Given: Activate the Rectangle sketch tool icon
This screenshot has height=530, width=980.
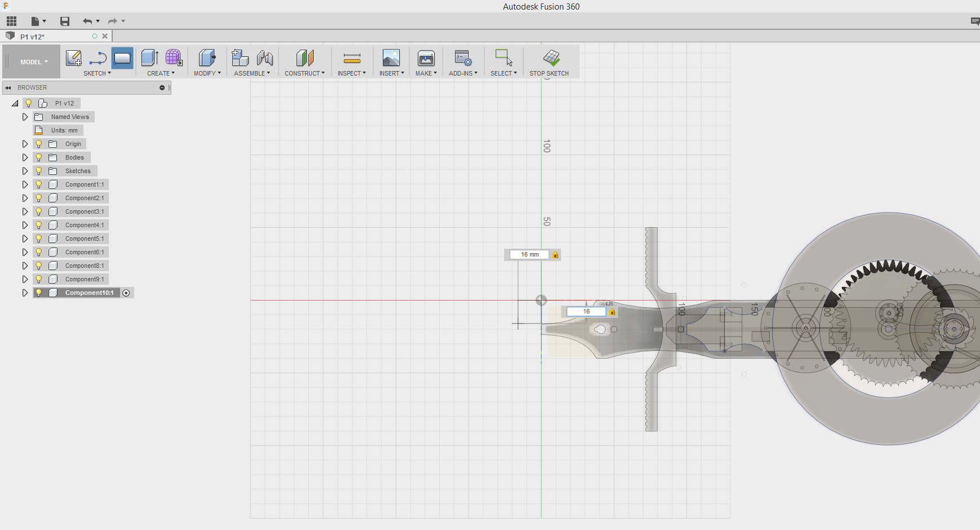Looking at the screenshot, I should (122, 58).
